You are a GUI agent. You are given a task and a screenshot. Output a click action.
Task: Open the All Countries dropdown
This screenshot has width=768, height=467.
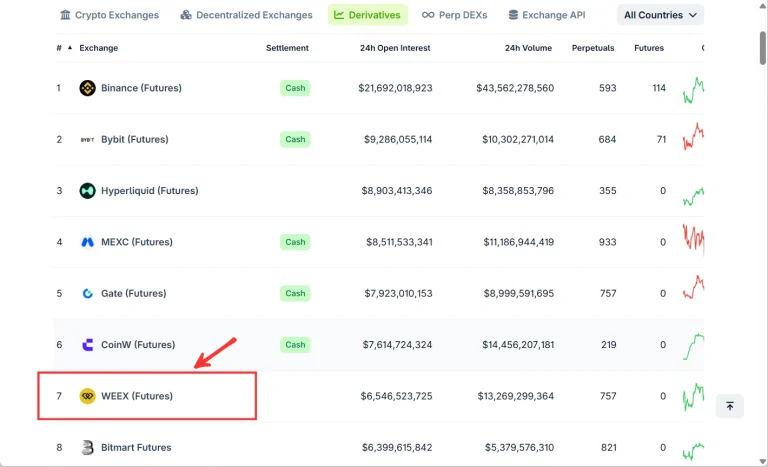(x=660, y=15)
